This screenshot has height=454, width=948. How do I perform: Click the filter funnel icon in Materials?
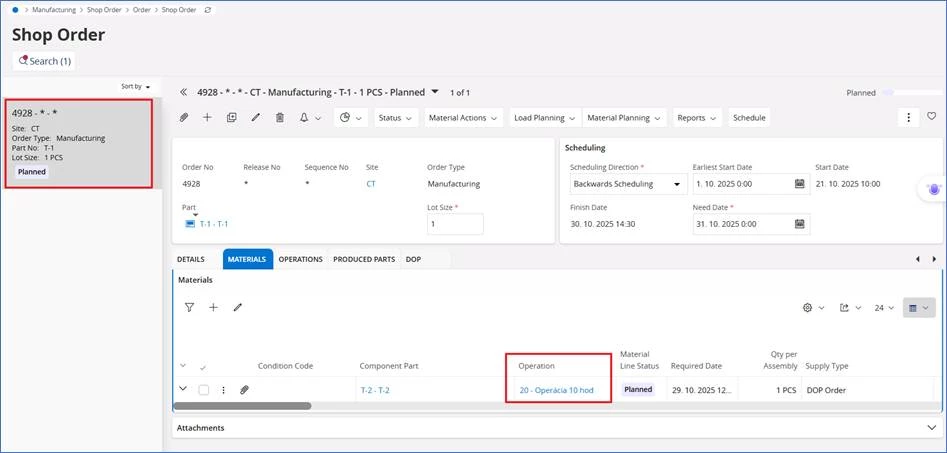[x=189, y=307]
